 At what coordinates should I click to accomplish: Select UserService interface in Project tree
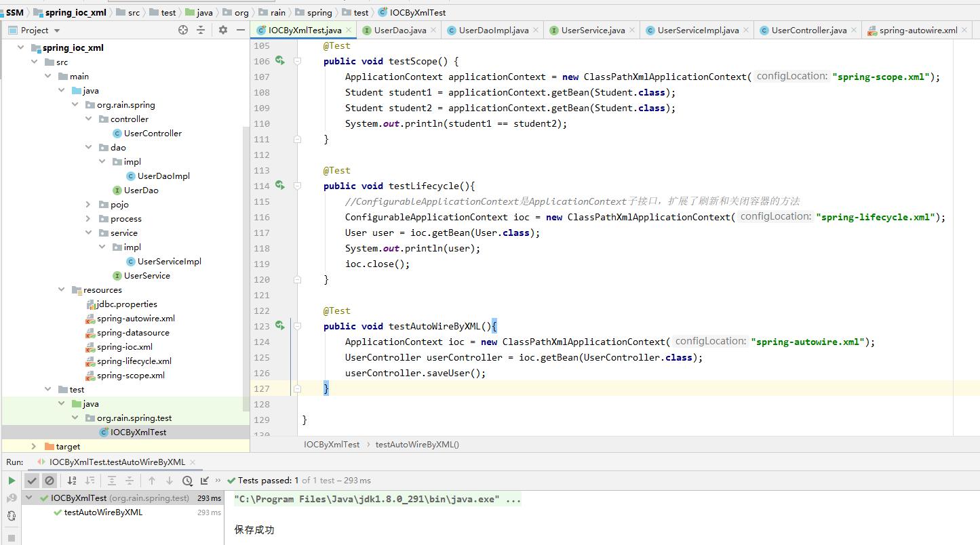pos(142,276)
